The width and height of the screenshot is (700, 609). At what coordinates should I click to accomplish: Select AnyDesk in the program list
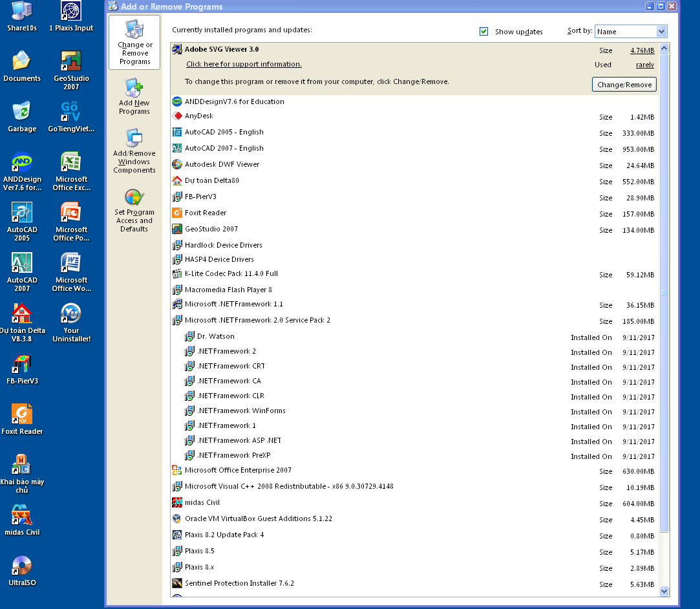click(x=198, y=116)
